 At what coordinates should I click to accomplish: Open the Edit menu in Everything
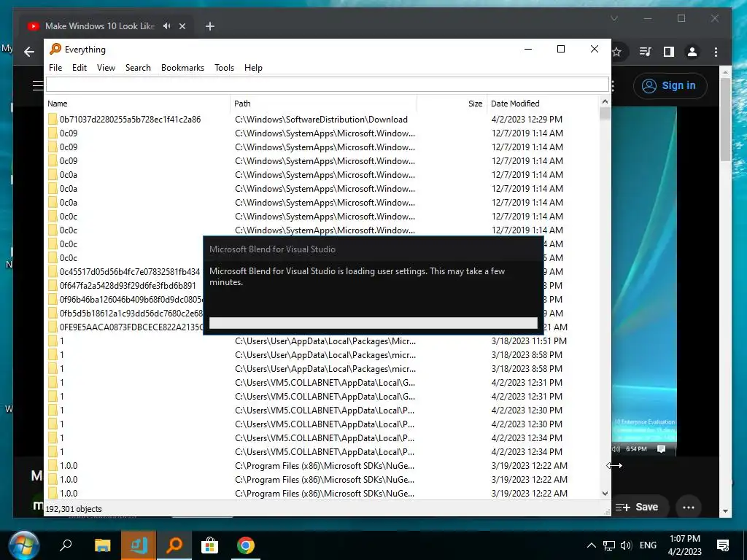pyautogui.click(x=79, y=68)
